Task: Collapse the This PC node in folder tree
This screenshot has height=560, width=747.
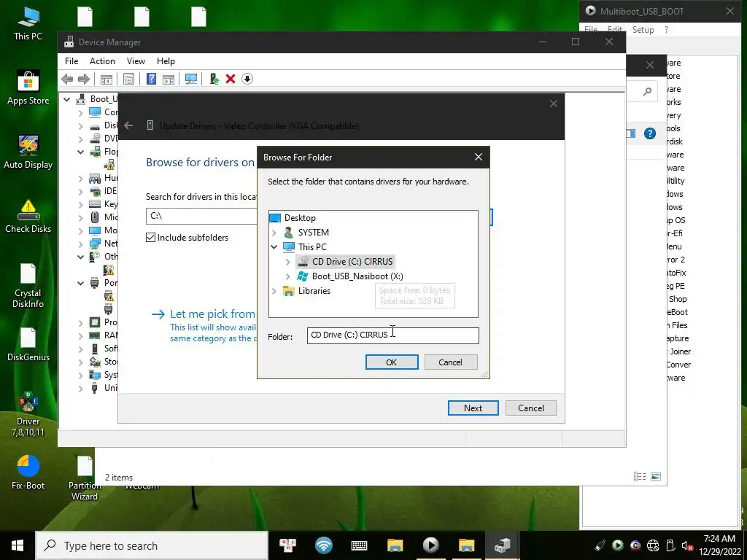Action: pyautogui.click(x=274, y=247)
